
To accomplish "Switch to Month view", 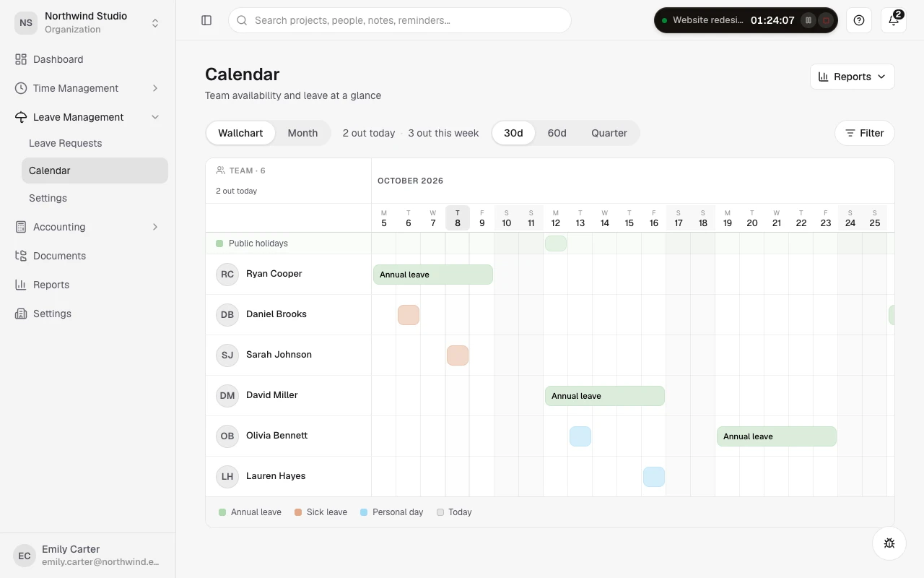I will 302,133.
